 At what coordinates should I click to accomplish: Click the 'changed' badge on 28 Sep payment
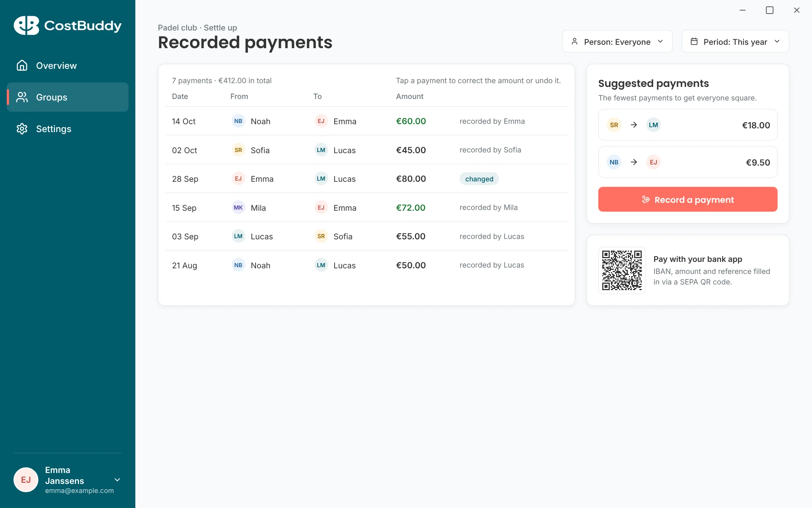(x=479, y=179)
